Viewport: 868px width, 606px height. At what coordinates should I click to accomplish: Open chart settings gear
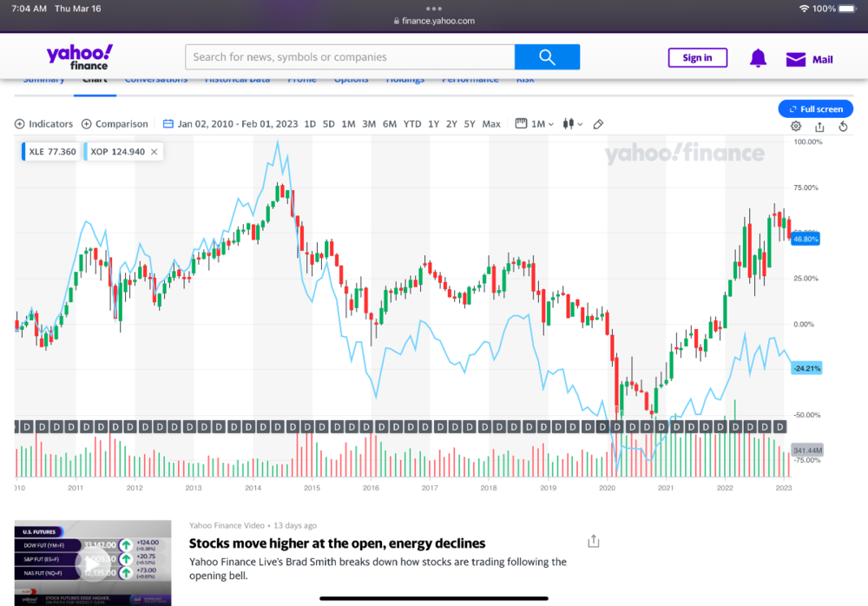(795, 126)
